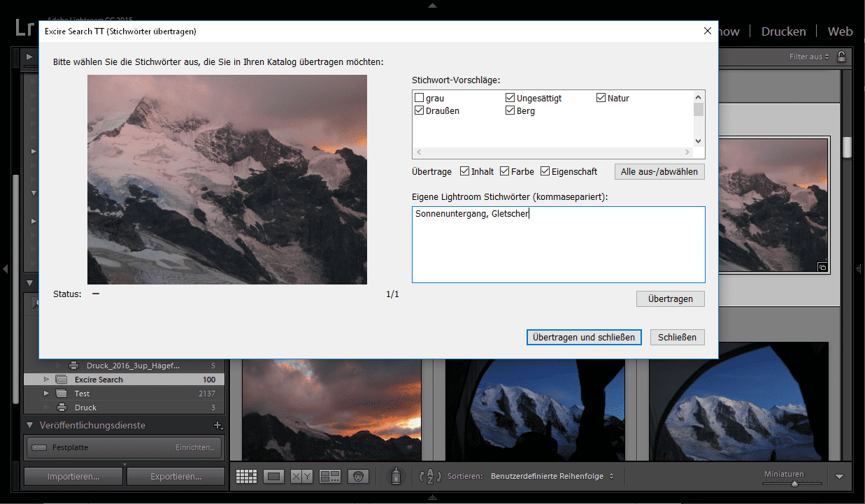Click the right panel collapse arrow
Viewport: 865px width, 504px height.
point(860,268)
